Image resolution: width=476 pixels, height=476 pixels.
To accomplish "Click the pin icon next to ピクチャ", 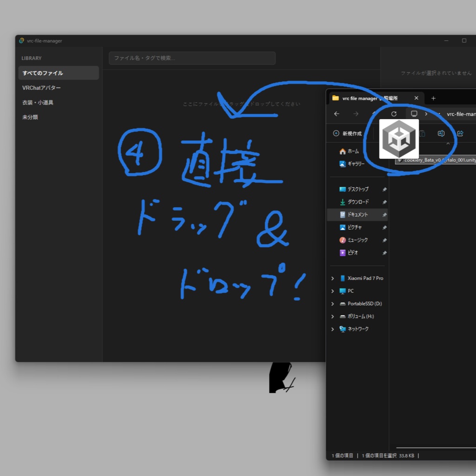I will tap(384, 228).
